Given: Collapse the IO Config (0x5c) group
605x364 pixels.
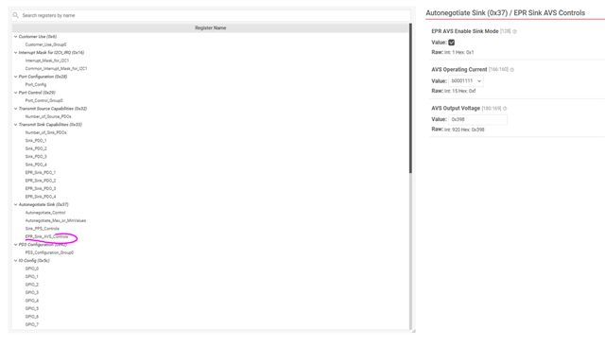Looking at the screenshot, I should click(x=16, y=261).
